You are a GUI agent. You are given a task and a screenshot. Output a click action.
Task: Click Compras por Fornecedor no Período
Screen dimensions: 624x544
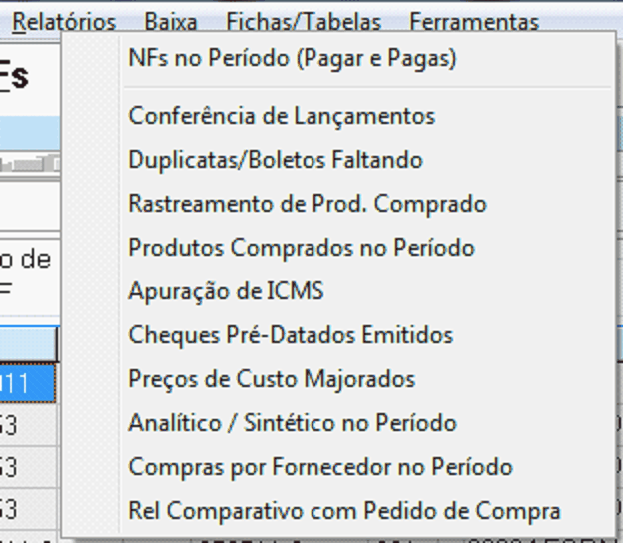point(320,467)
